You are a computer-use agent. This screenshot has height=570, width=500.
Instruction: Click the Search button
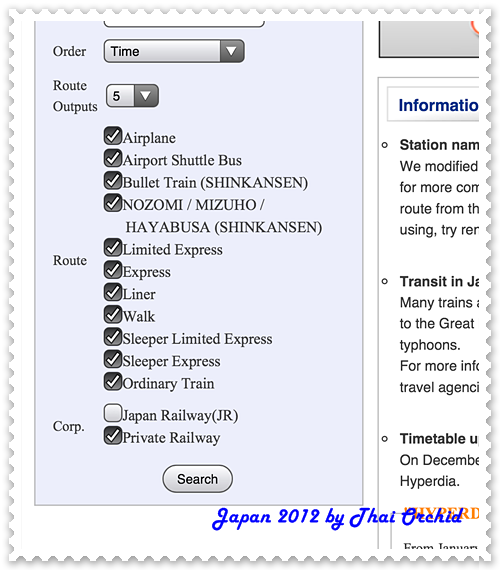coord(197,479)
